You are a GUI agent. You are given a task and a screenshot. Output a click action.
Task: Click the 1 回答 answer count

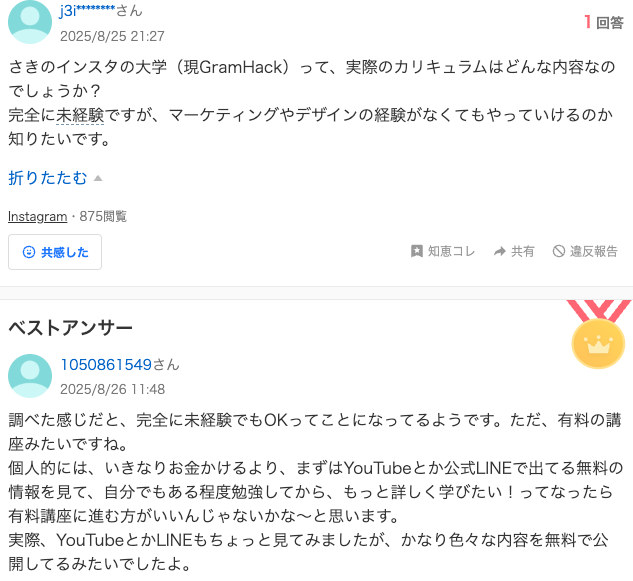(x=604, y=22)
